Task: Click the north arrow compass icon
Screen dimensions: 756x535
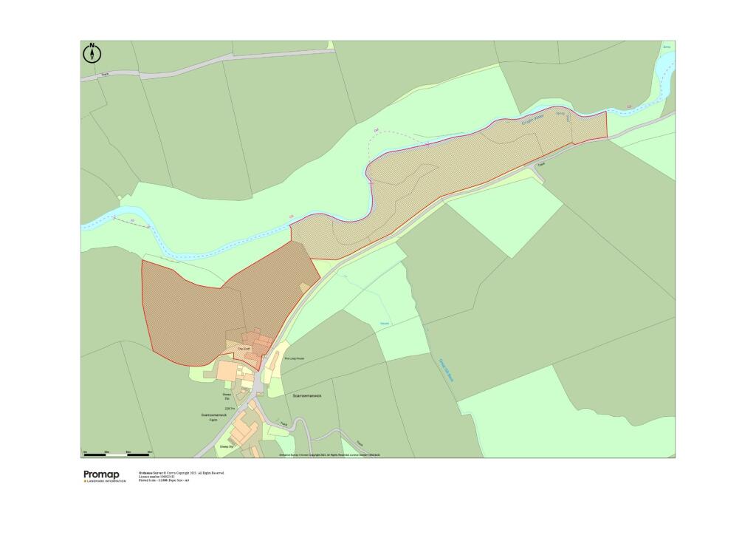Action: coord(92,52)
